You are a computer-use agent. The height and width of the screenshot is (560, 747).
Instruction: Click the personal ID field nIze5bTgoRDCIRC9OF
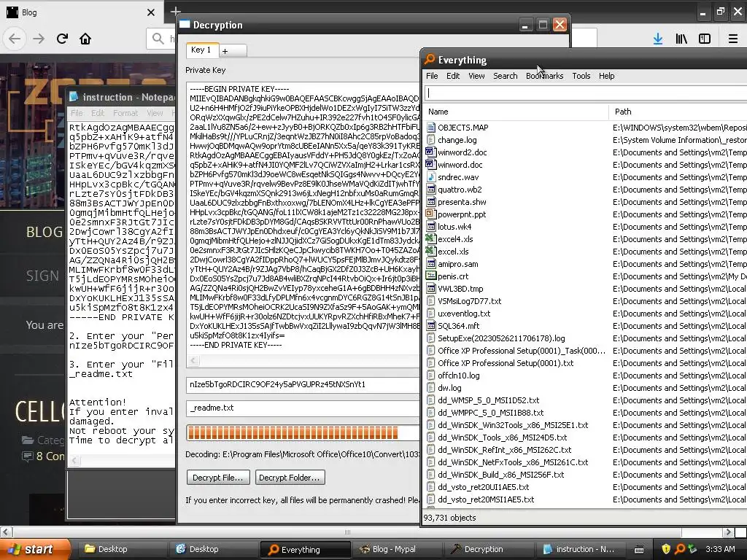pos(303,385)
